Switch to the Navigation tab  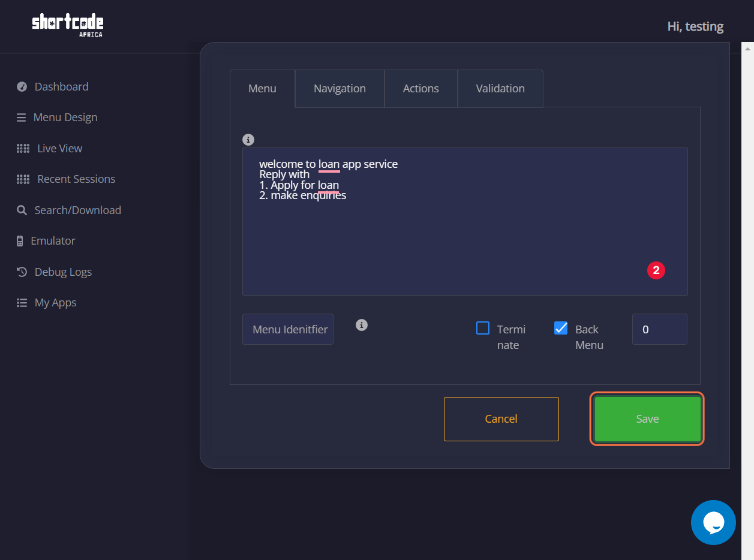point(340,89)
